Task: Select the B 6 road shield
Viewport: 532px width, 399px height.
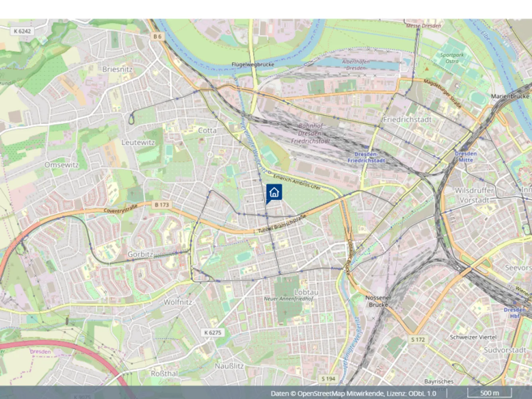Action: coord(158,36)
